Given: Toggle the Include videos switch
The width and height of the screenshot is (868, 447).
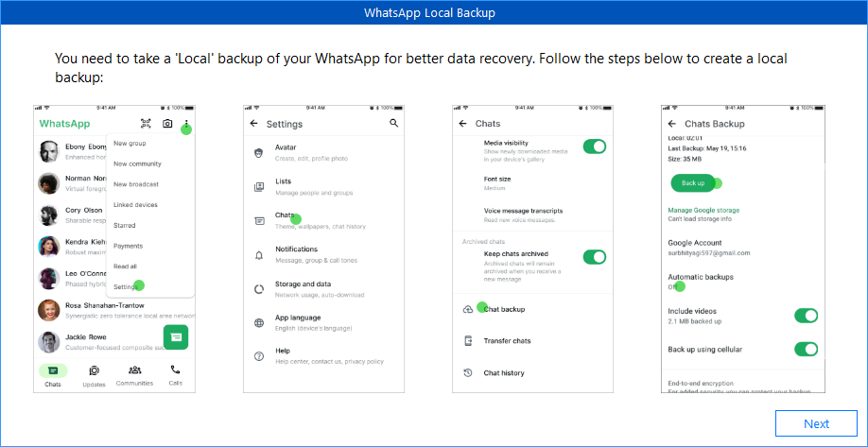Looking at the screenshot, I should pyautogui.click(x=806, y=316).
